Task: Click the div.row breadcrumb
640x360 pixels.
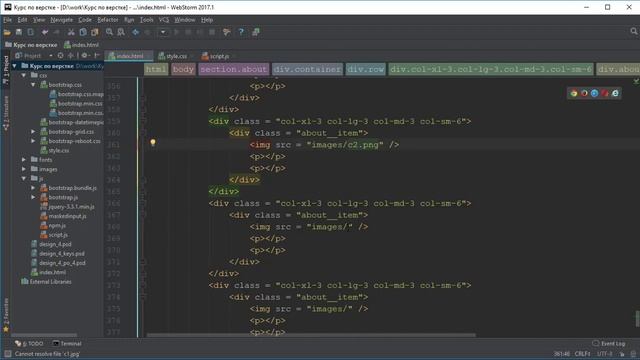Action: click(366, 69)
